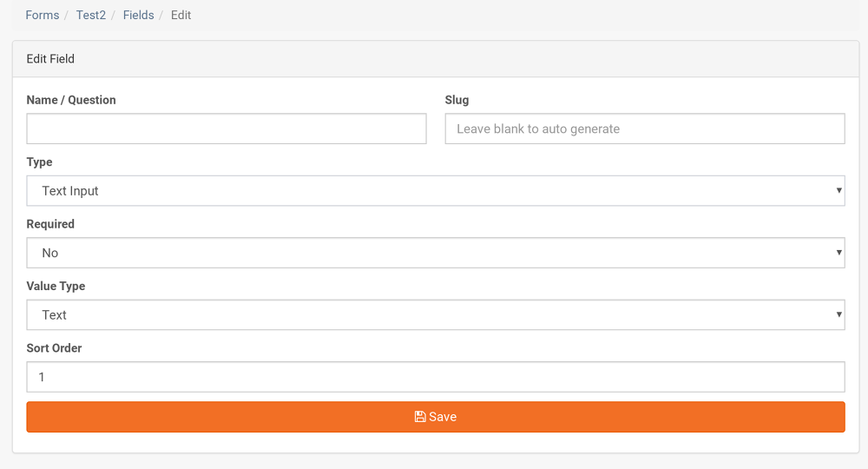Open the Type dropdown arrow

pos(838,190)
